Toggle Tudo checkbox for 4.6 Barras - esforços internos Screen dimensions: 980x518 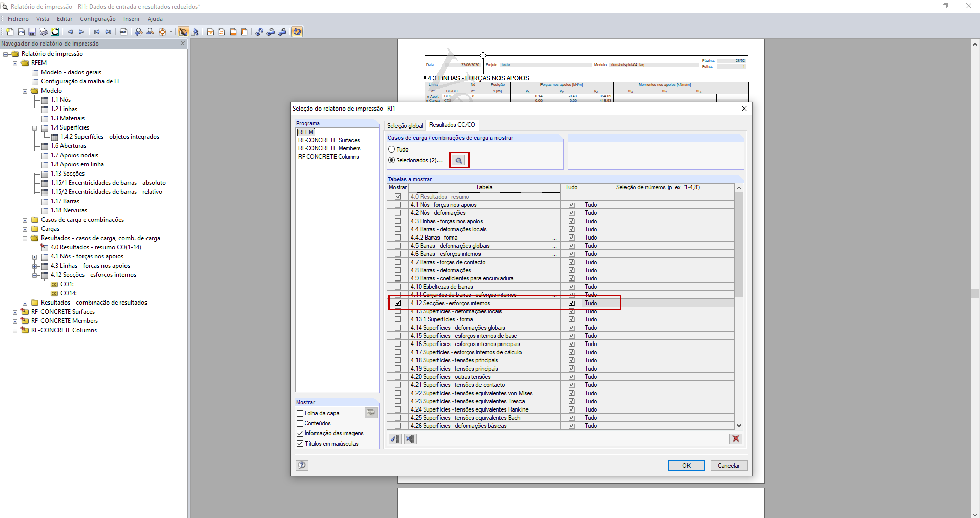(x=572, y=254)
